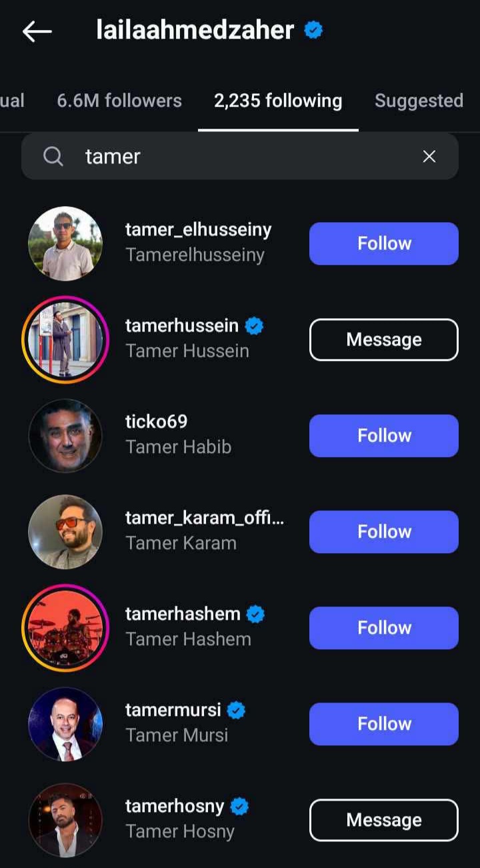Tap tamerhosny's profile picture
This screenshot has width=480, height=868.
click(x=65, y=820)
